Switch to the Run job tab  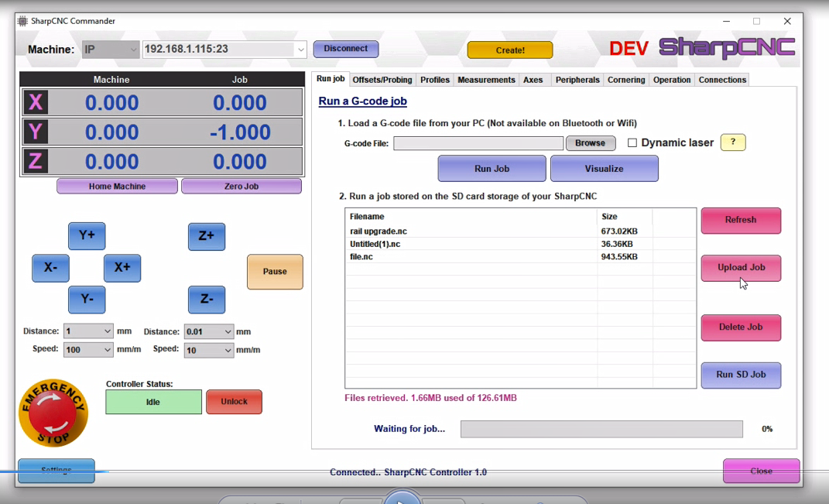[331, 79]
